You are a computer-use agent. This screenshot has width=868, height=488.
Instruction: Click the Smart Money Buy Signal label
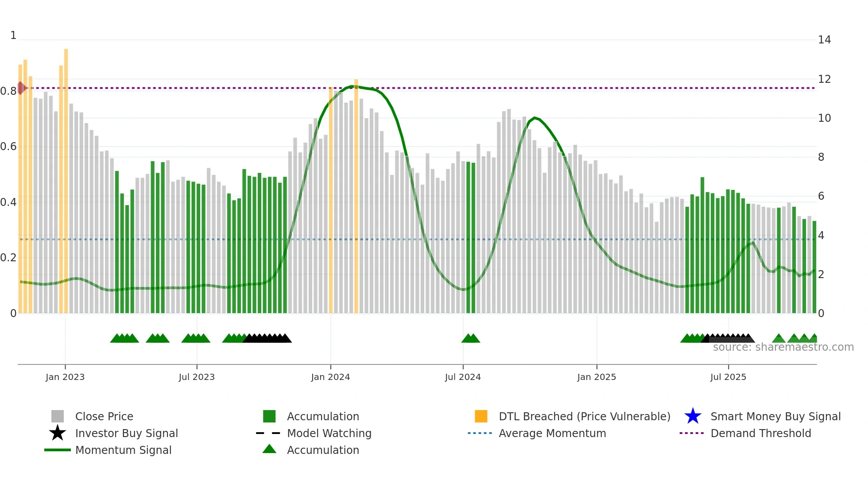[775, 416]
